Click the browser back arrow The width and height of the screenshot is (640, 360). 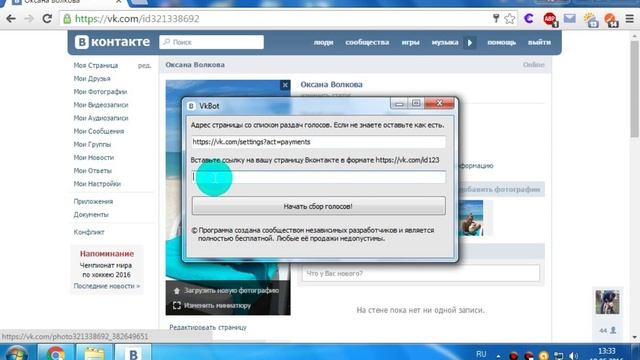click(11, 19)
